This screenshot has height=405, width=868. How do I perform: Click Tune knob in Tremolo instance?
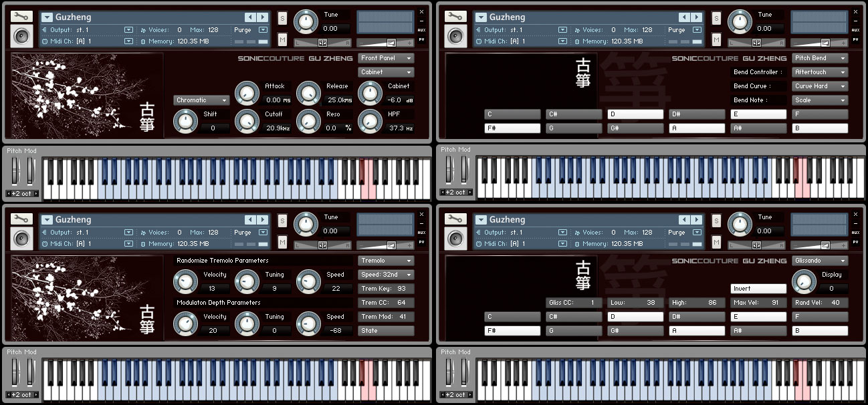point(306,224)
